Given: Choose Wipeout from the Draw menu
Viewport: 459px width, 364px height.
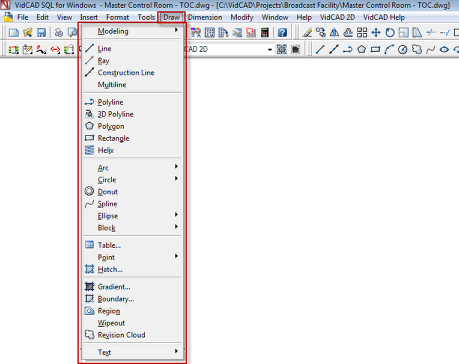Looking at the screenshot, I should coord(133,323).
